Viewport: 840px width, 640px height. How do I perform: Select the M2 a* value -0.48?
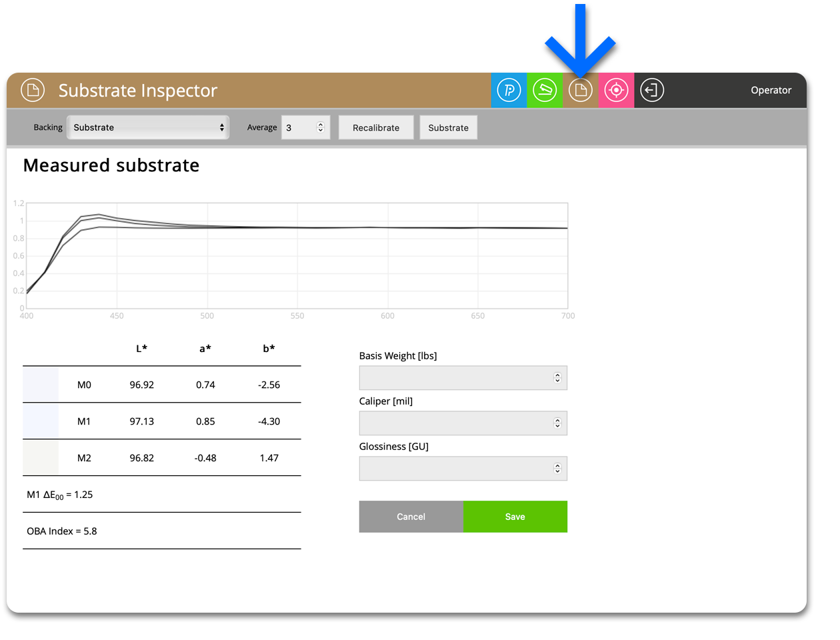[x=205, y=458]
